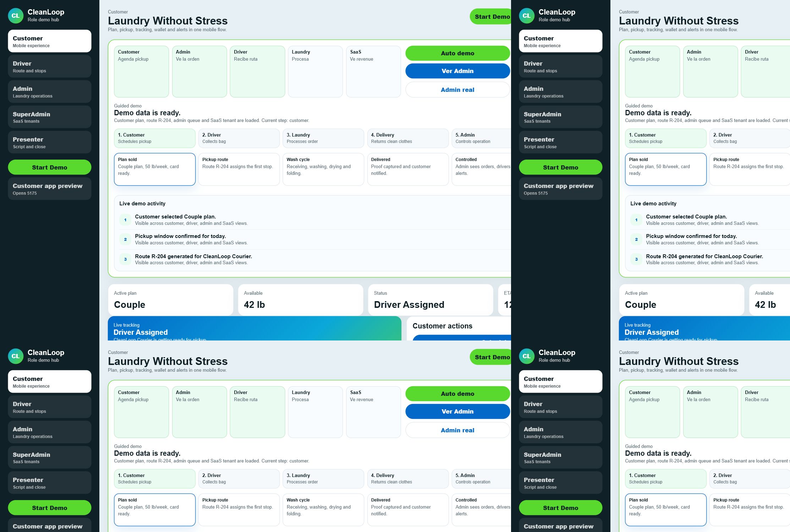Select activity badge 2 in upper-left panel
790x532 pixels.
click(125, 239)
